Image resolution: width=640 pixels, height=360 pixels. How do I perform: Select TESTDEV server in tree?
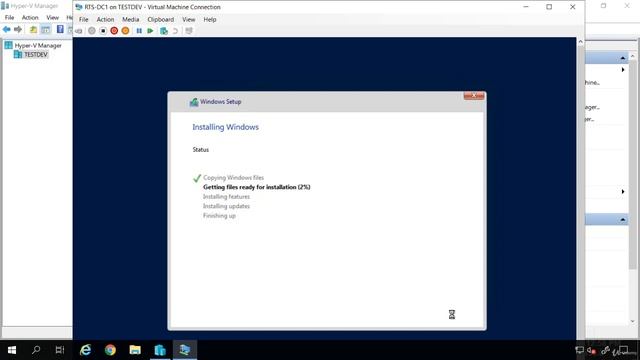(36, 55)
